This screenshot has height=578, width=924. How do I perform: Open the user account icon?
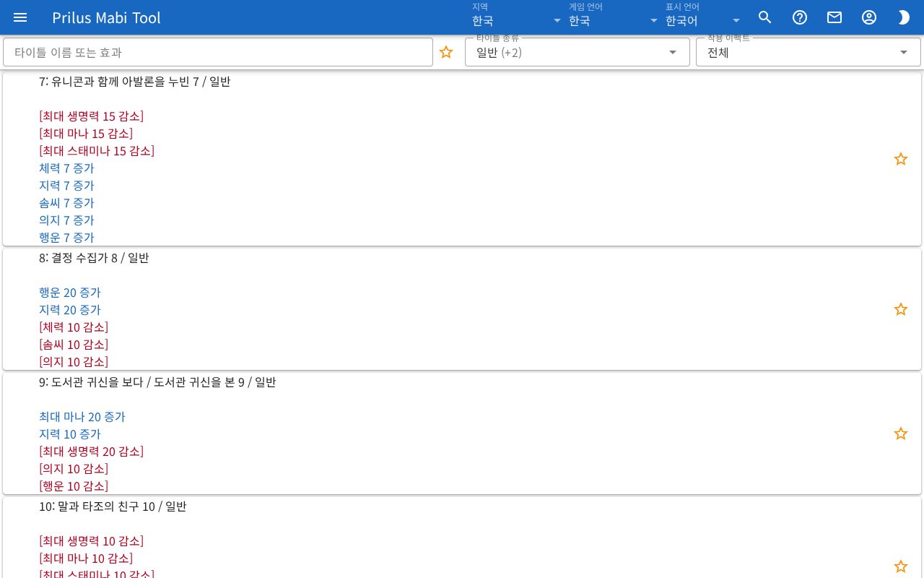(x=869, y=17)
